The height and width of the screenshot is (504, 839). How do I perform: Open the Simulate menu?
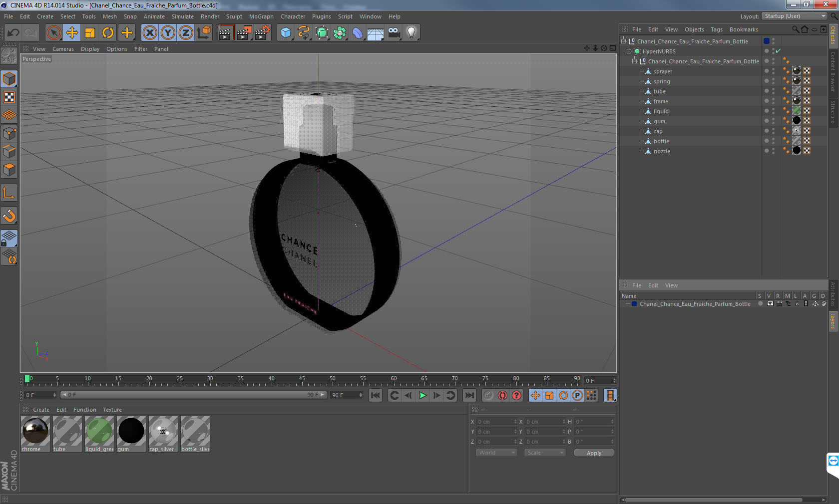pos(183,16)
